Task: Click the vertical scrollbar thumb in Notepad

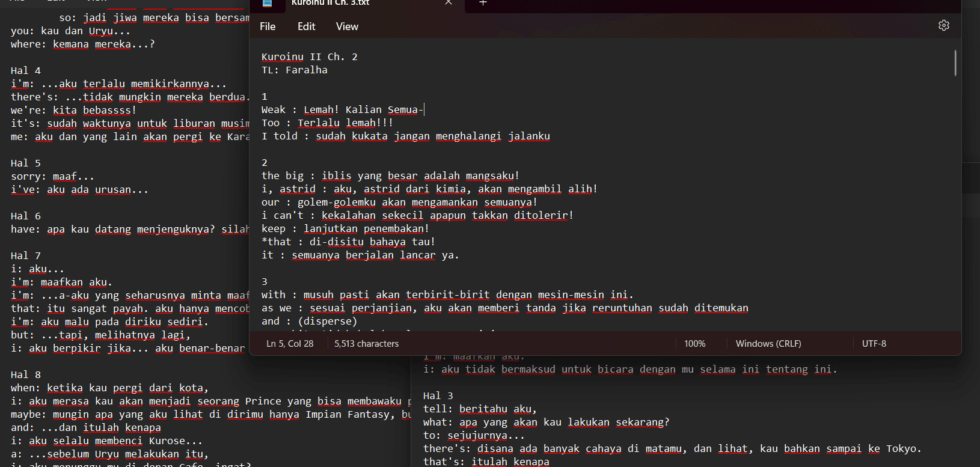Action: [x=955, y=63]
